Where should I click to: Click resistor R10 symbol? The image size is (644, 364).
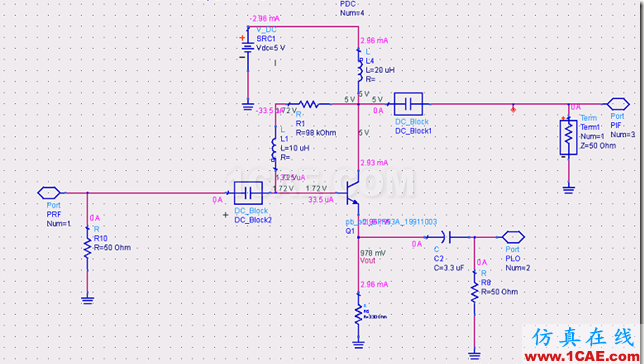[x=87, y=248]
